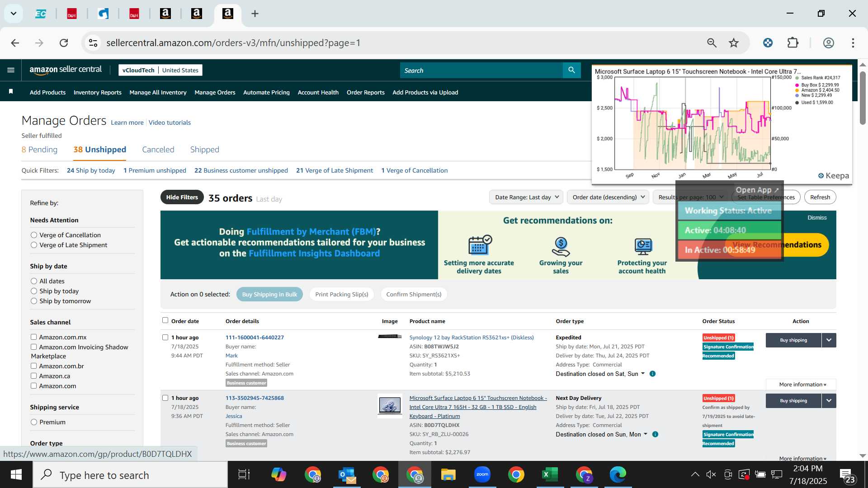
Task: Click the Hide Filters button
Action: click(x=182, y=197)
